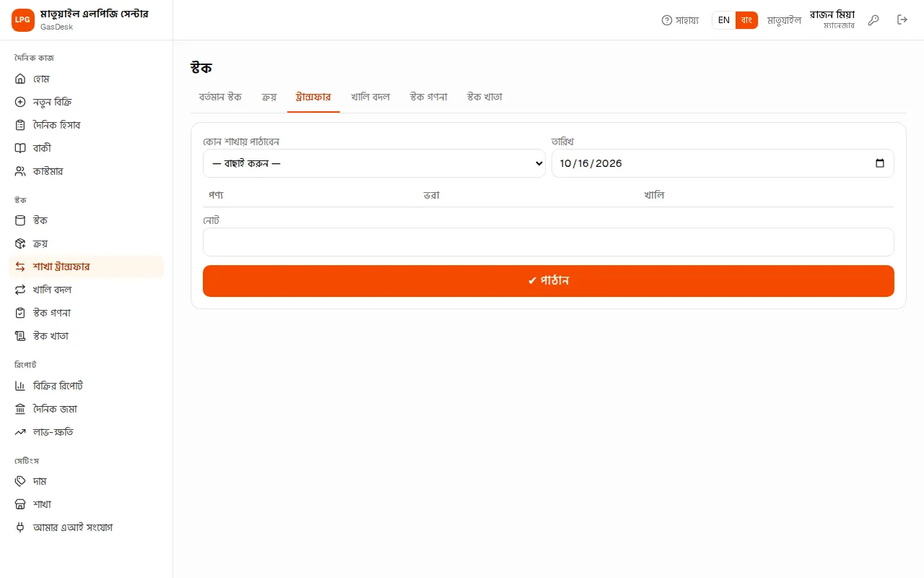Open বিক্রির রিপোর্ট report
The width and height of the screenshot is (924, 578).
pos(87,386)
